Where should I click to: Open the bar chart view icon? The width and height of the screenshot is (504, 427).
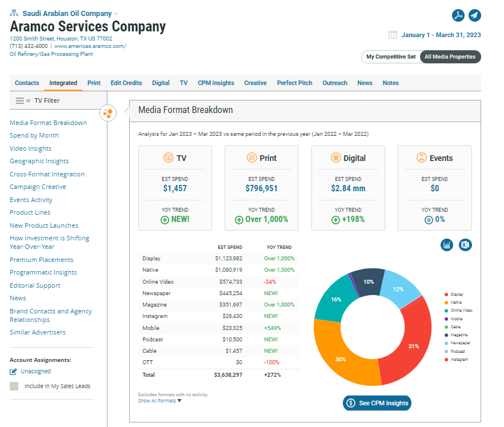coord(447,245)
